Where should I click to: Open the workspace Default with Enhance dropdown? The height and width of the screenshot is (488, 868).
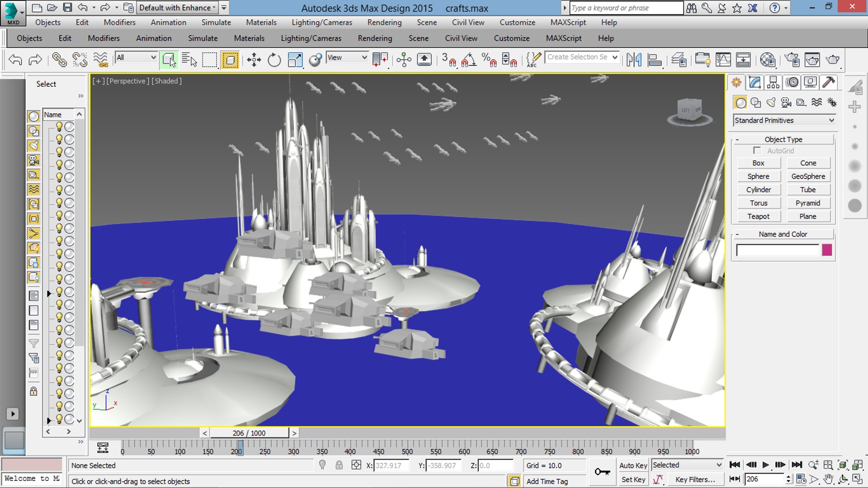click(178, 8)
